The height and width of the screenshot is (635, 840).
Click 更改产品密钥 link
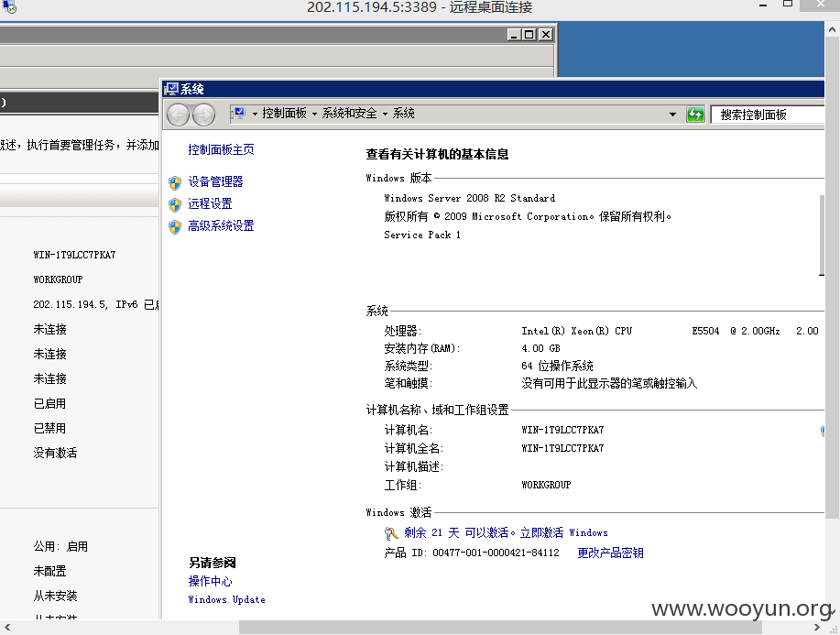click(x=610, y=553)
